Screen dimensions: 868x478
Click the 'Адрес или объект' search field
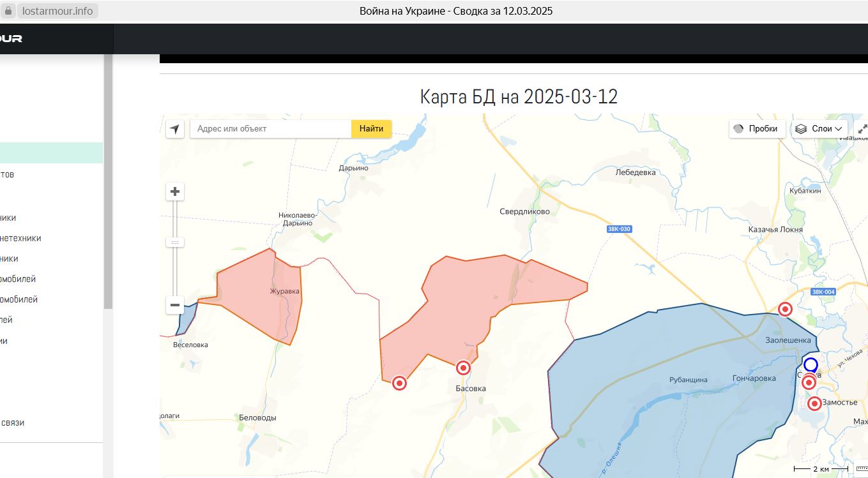[271, 129]
